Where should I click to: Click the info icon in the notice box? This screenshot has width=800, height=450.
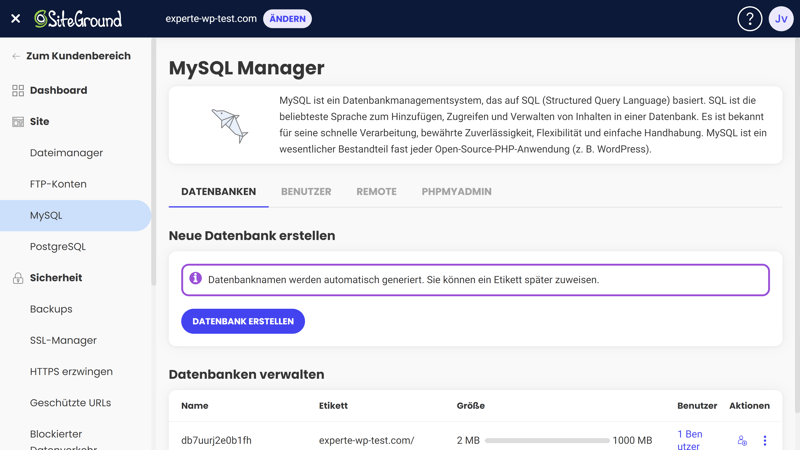pyautogui.click(x=196, y=279)
